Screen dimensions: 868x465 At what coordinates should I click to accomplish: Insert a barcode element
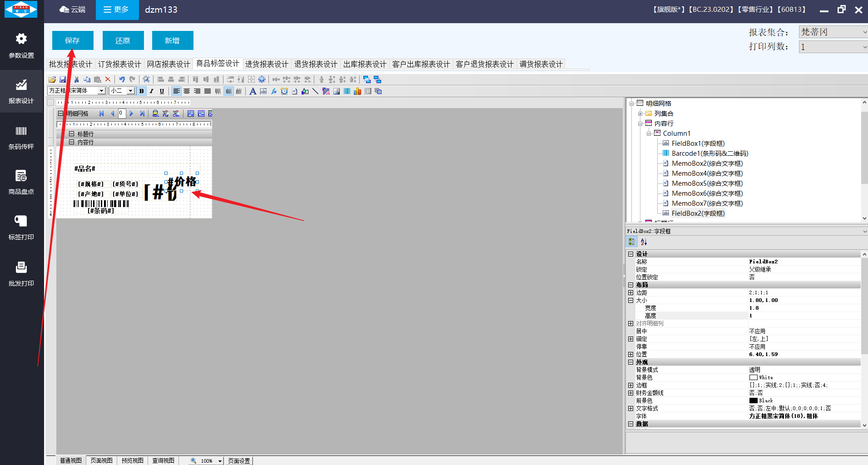(x=347, y=91)
